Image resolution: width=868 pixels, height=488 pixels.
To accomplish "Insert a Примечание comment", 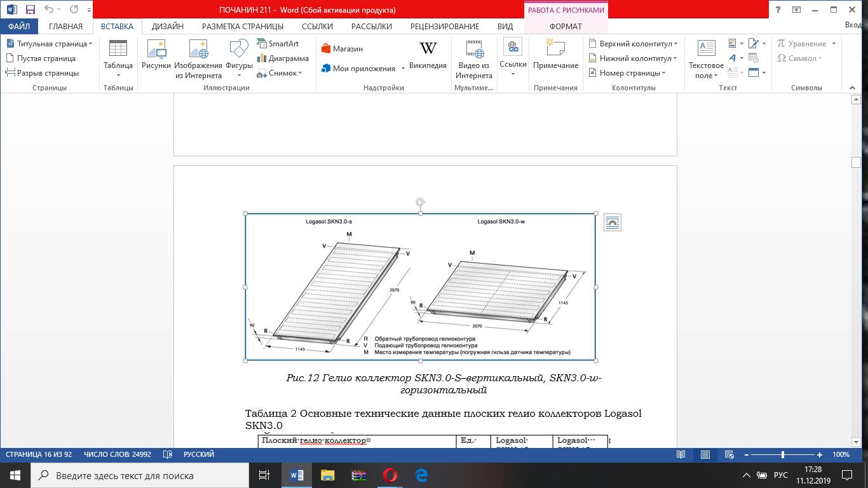I will pyautogui.click(x=555, y=54).
